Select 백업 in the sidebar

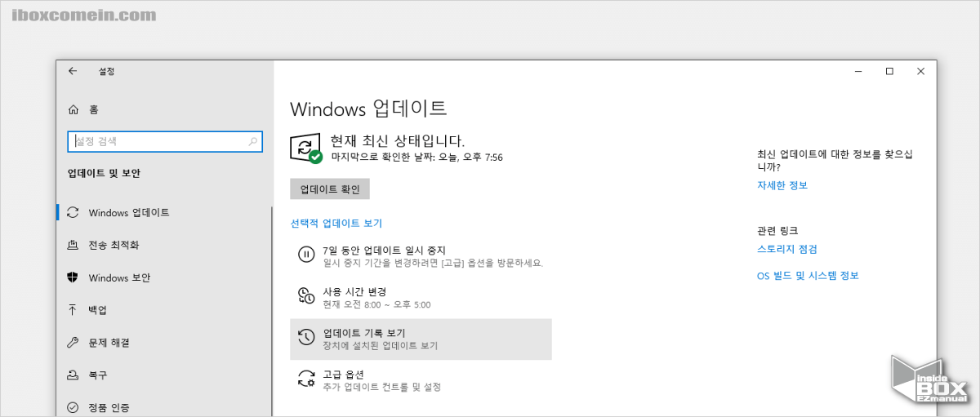point(163,310)
